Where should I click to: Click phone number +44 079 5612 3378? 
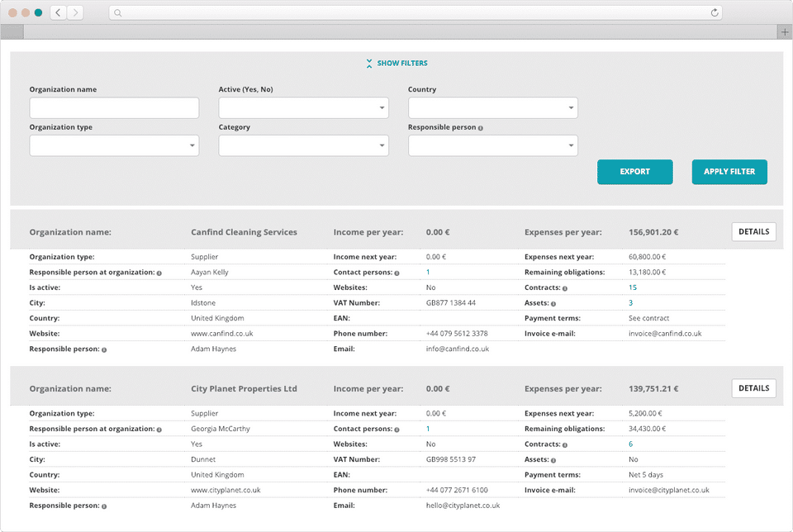pyautogui.click(x=457, y=334)
